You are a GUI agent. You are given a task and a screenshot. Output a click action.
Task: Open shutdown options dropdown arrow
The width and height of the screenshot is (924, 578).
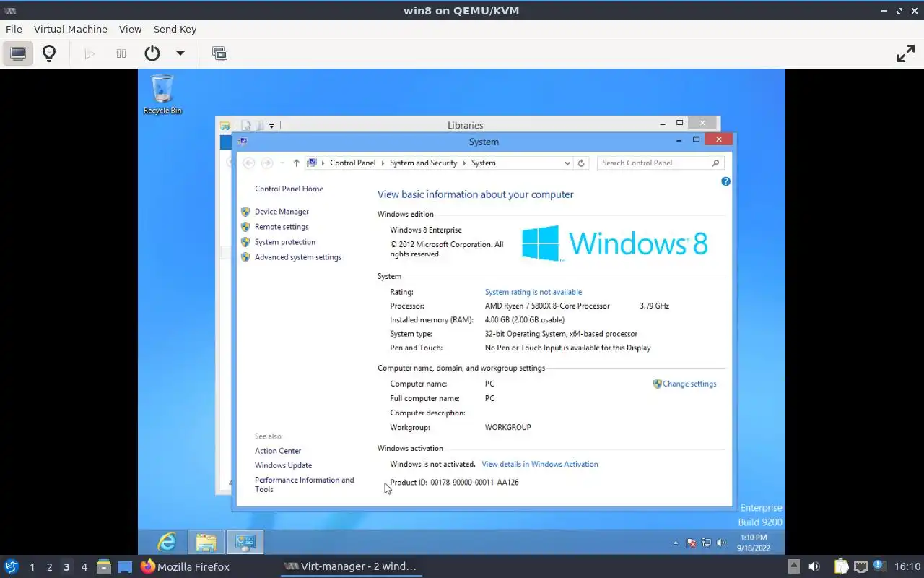tap(180, 53)
